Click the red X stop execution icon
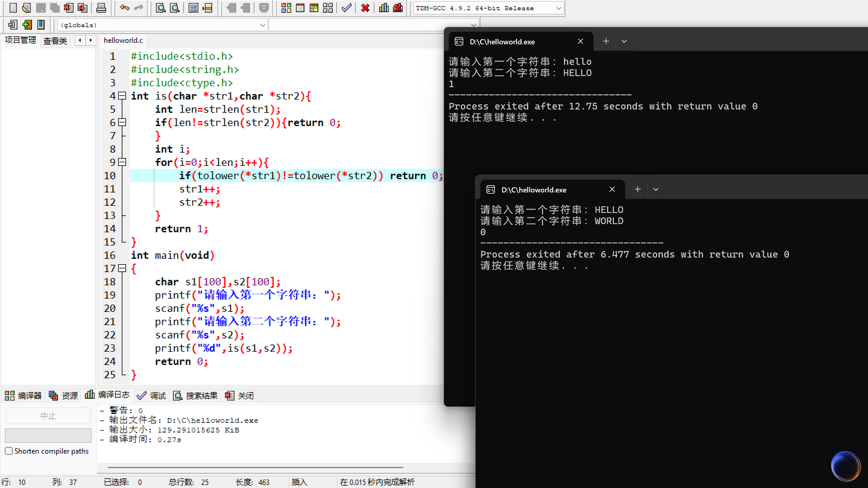 tap(365, 8)
